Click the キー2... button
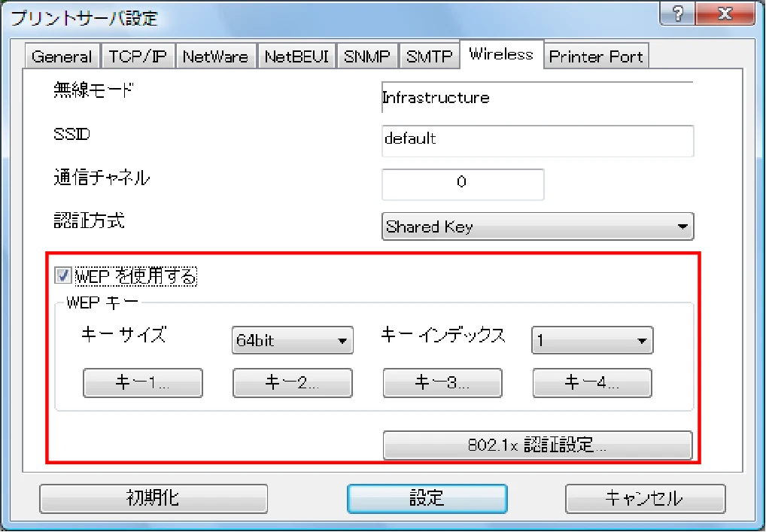The image size is (766, 532). [x=292, y=382]
